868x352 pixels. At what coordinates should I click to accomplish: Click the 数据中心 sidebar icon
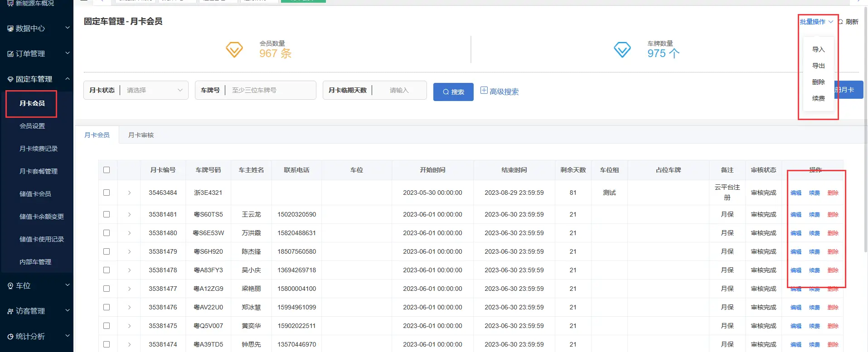[10, 29]
